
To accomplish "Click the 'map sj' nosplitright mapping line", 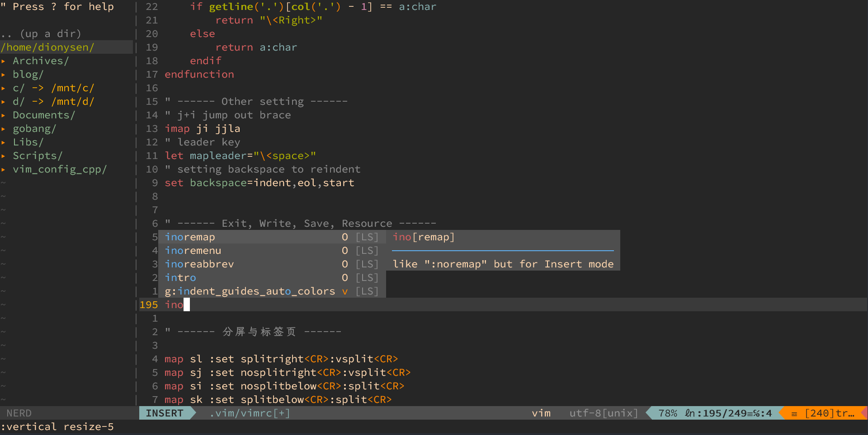I will click(x=288, y=373).
